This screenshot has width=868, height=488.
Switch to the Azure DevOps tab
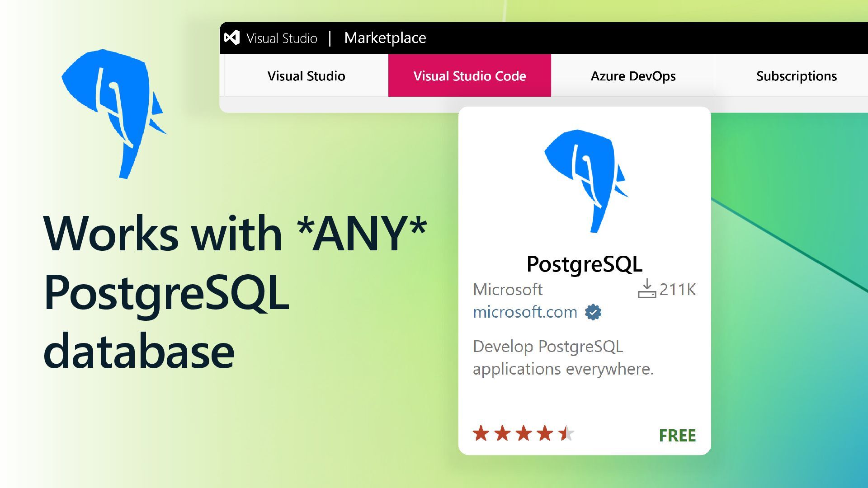click(x=633, y=76)
